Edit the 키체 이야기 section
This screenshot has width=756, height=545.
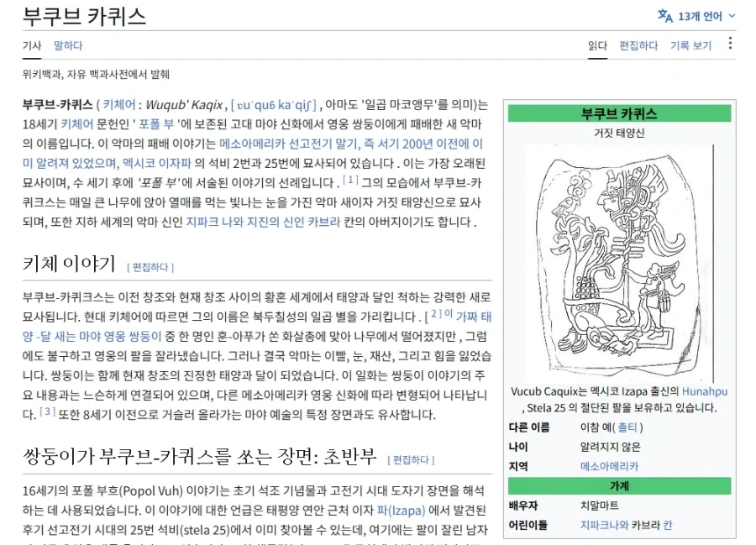click(x=150, y=267)
